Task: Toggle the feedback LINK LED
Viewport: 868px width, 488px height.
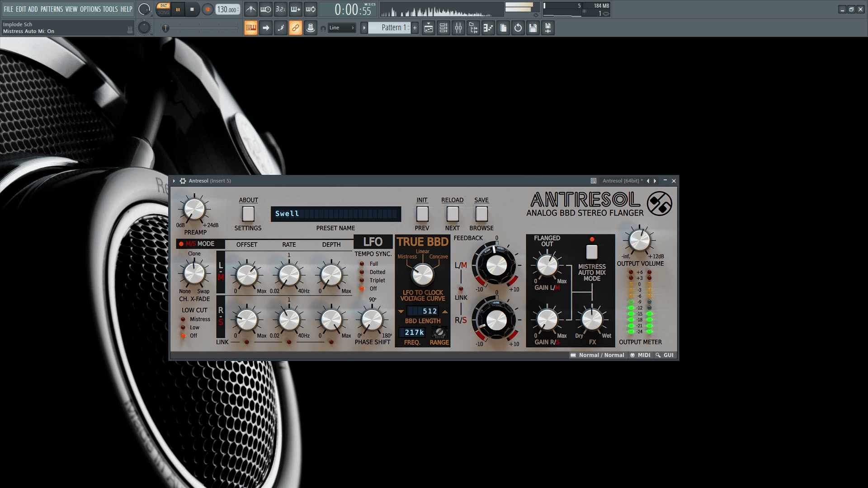Action: [461, 289]
